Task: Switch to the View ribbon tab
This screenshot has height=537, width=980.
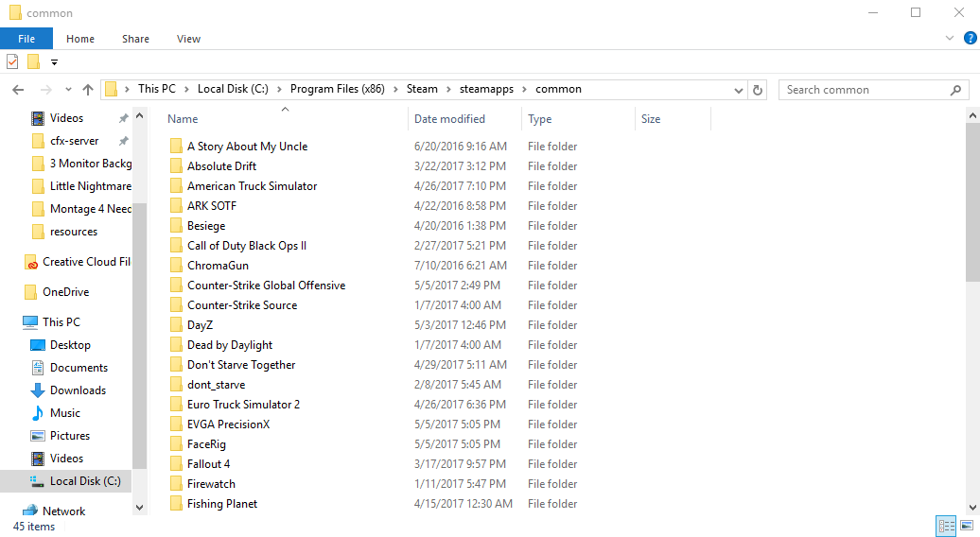Action: coord(188,39)
